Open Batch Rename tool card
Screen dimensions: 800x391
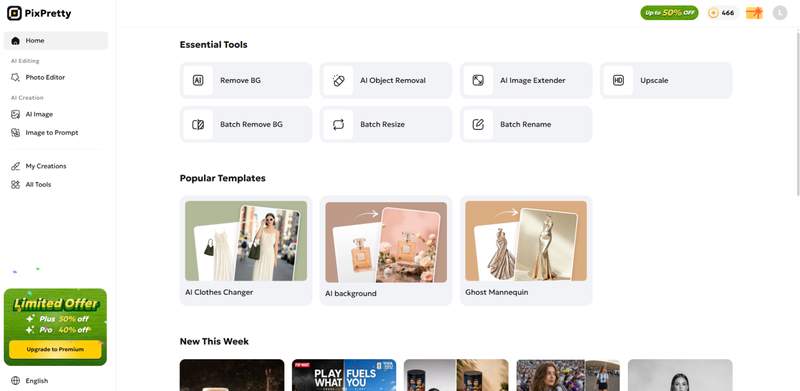[526, 125]
